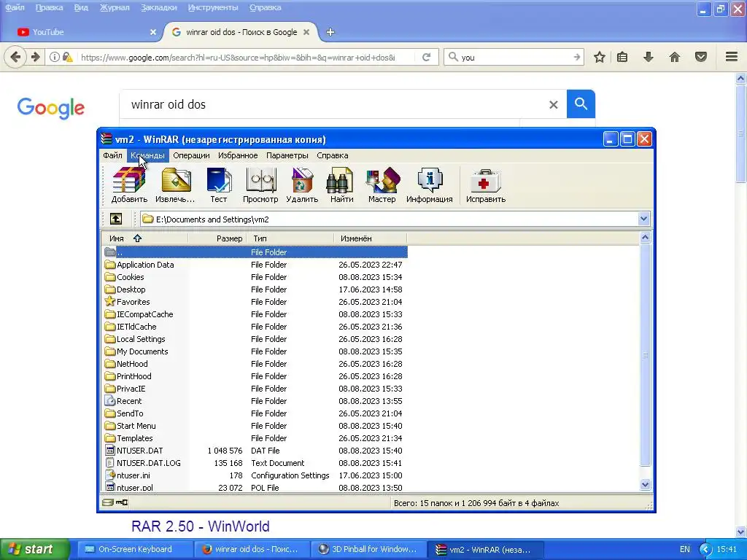Go up one folder level in WinRAR
Screen dimensions: 747x560
coord(116,219)
